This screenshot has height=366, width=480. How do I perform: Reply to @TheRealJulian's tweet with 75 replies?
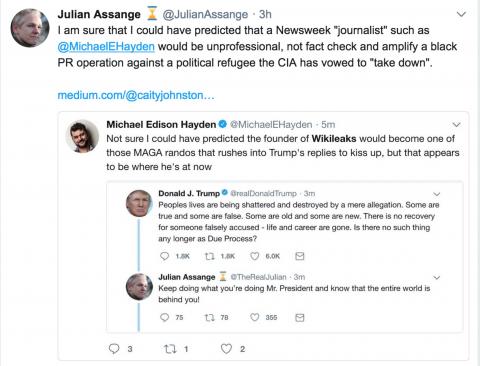pos(165,317)
